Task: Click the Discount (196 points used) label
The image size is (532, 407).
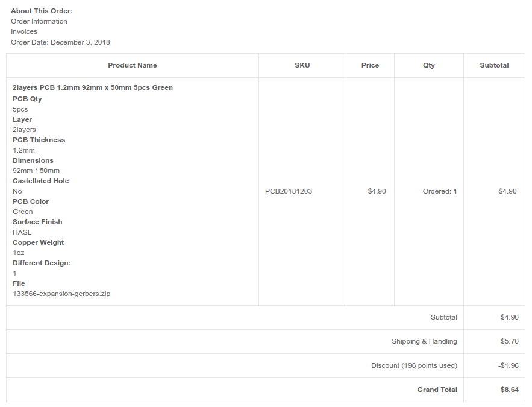Action: click(415, 365)
